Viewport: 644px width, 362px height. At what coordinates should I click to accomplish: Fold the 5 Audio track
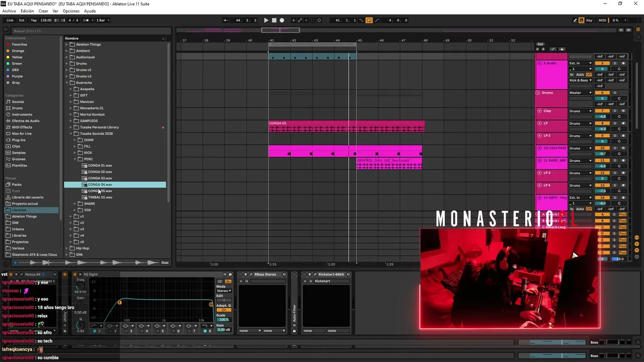pos(539,63)
